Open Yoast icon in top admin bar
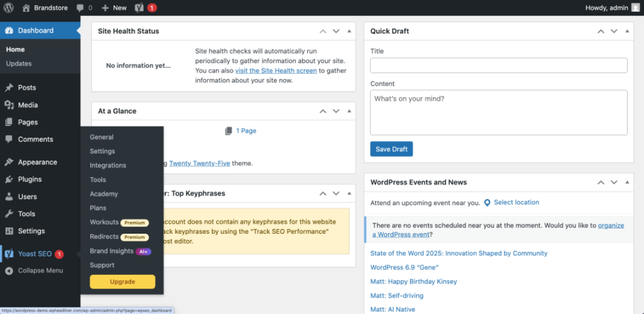644x314 pixels. [x=139, y=7]
